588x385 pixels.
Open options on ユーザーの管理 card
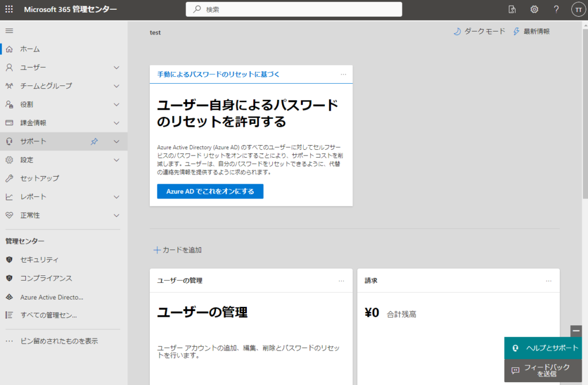(341, 281)
